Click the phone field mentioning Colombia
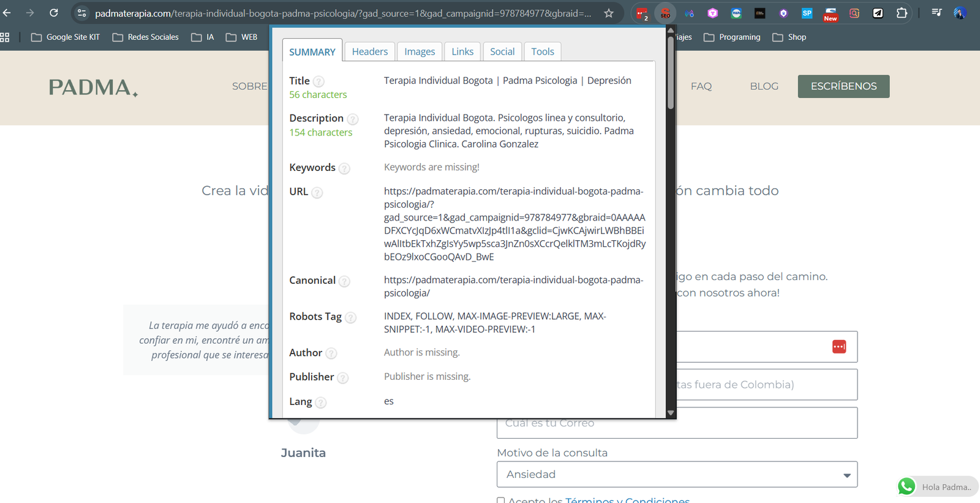The image size is (980, 503). click(x=767, y=385)
